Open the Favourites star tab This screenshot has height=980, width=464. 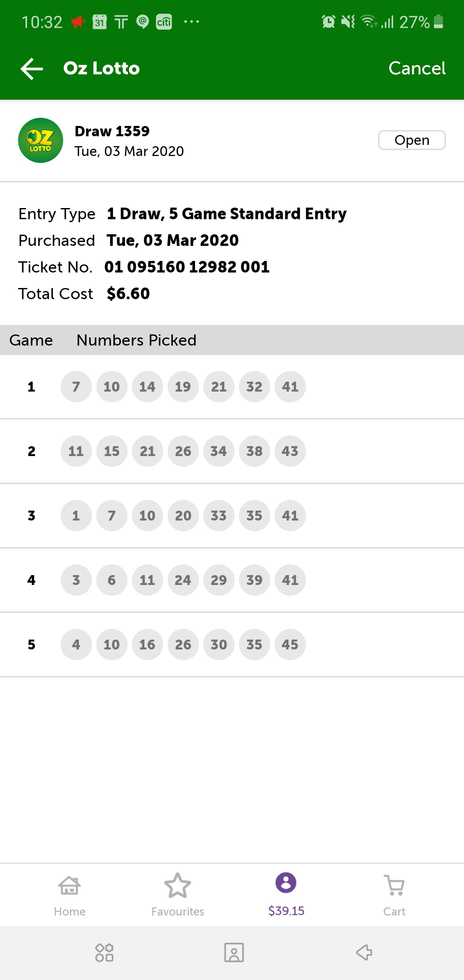[177, 894]
